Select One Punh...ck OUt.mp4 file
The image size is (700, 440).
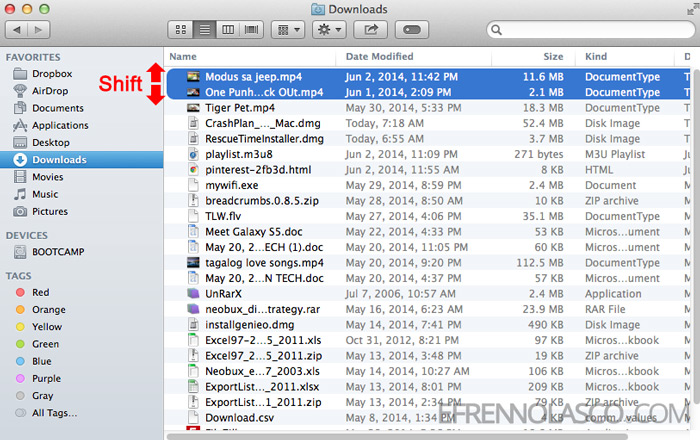tap(264, 92)
